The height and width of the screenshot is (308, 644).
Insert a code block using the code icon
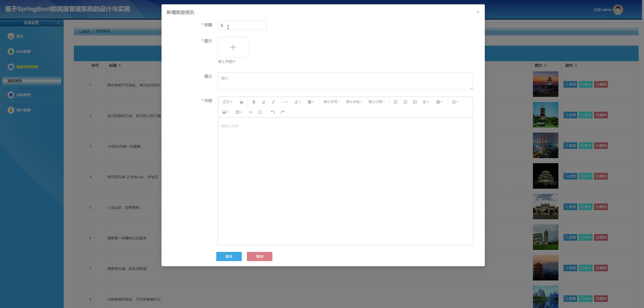[x=251, y=112]
